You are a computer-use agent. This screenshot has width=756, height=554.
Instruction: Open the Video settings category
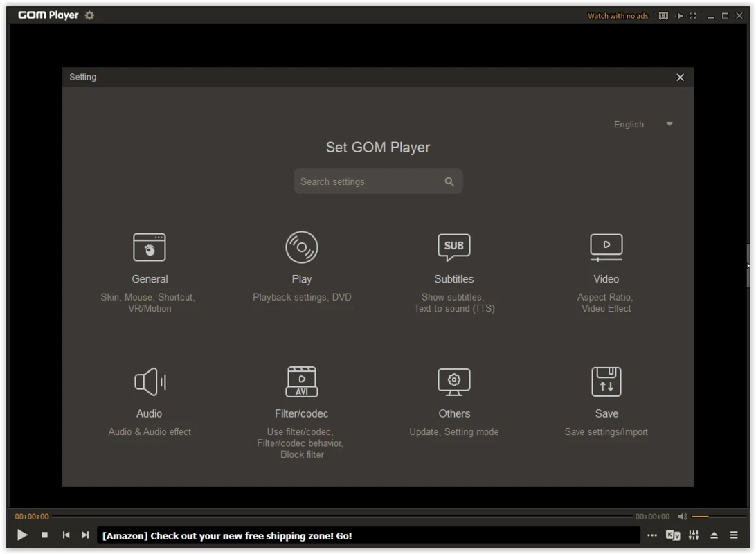click(x=606, y=247)
